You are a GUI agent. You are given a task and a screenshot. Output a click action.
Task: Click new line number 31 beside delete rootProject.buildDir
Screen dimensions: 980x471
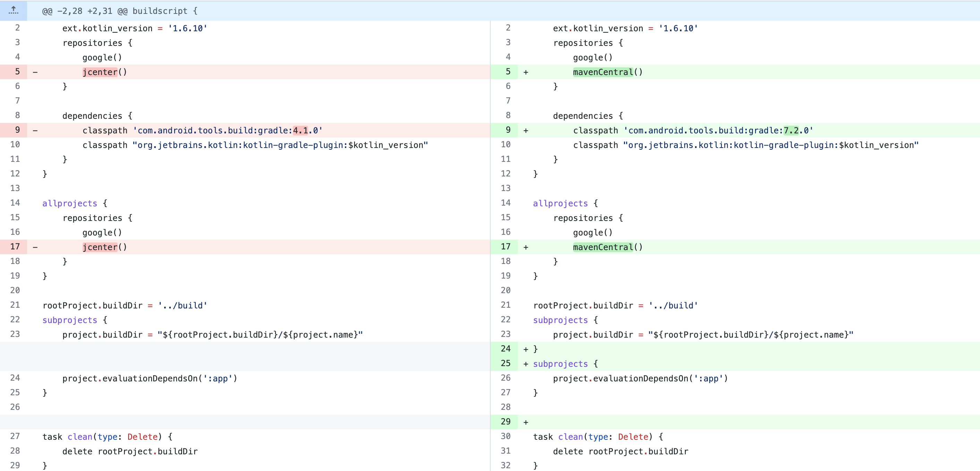(506, 451)
